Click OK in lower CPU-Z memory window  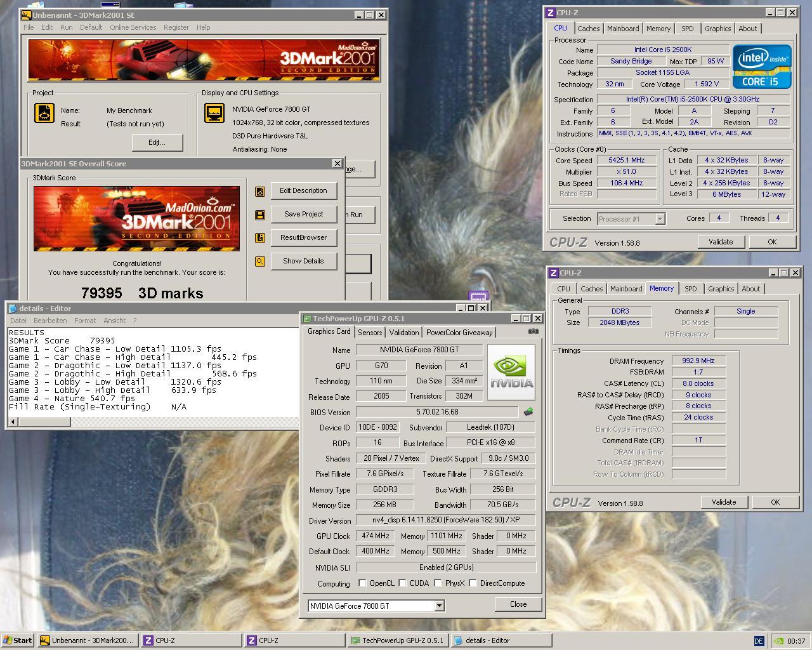775,502
